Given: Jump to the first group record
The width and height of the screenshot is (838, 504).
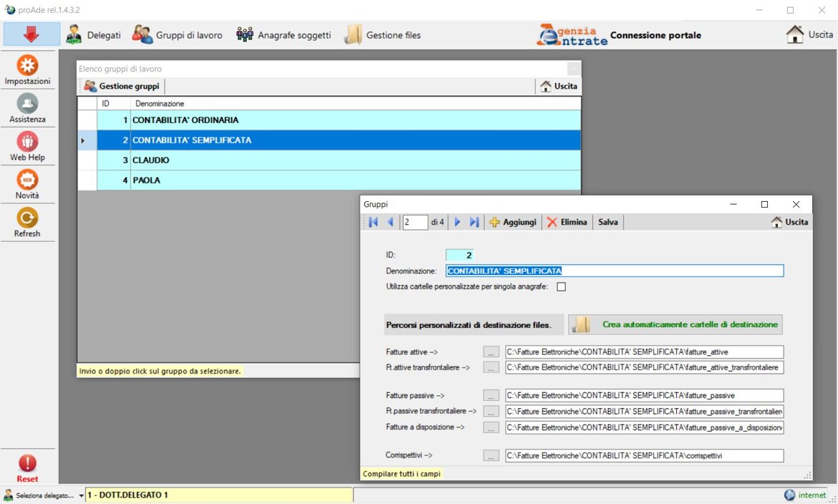Looking at the screenshot, I should [373, 223].
